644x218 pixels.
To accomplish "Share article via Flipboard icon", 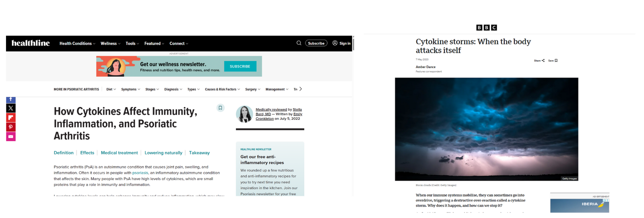I will (x=11, y=117).
